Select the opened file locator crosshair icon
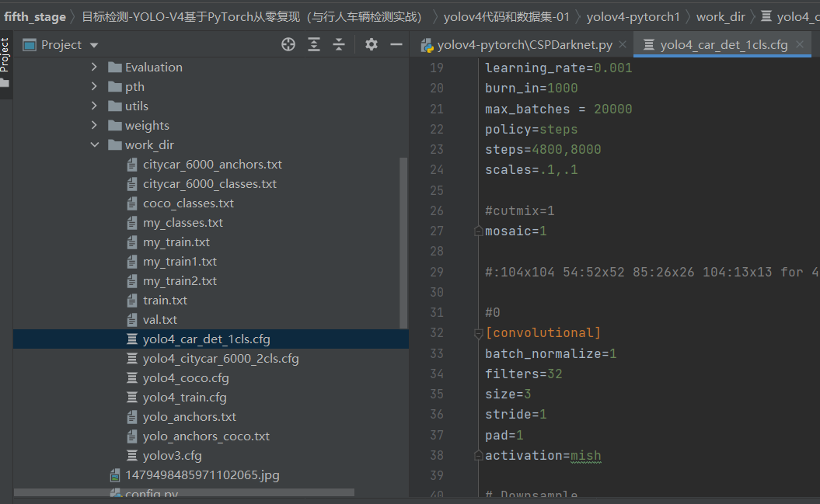 pos(288,44)
